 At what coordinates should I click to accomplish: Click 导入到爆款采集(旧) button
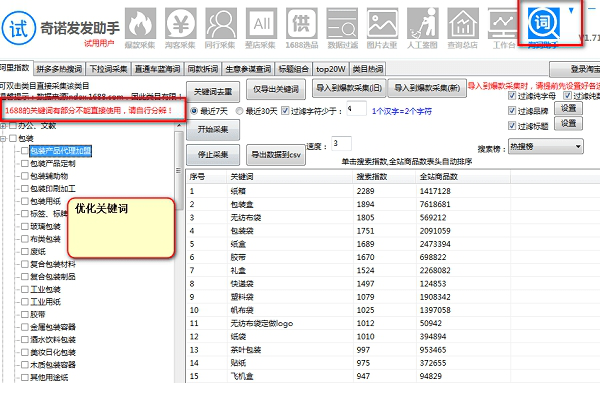click(349, 88)
